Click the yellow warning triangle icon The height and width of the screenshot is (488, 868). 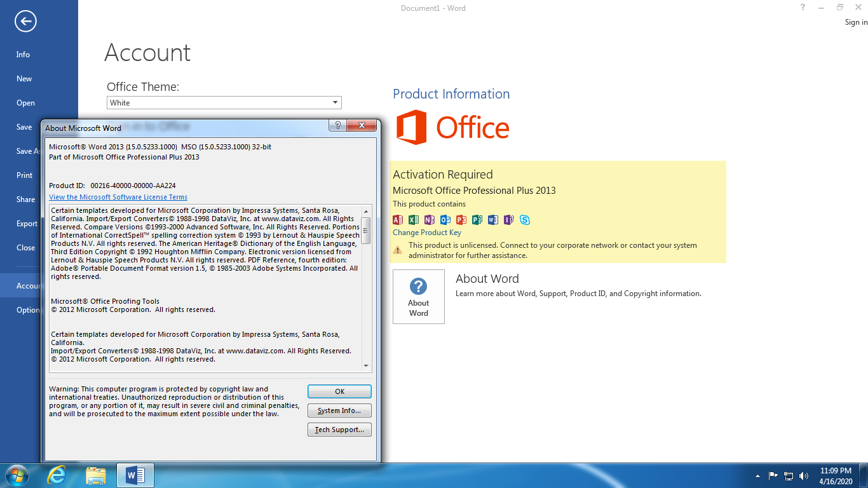coord(398,250)
